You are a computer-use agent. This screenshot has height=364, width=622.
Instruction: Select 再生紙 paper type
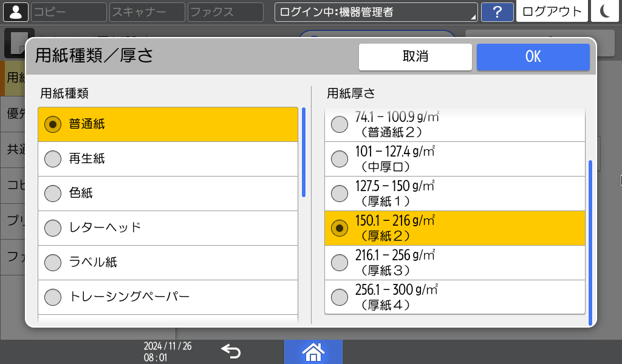168,159
